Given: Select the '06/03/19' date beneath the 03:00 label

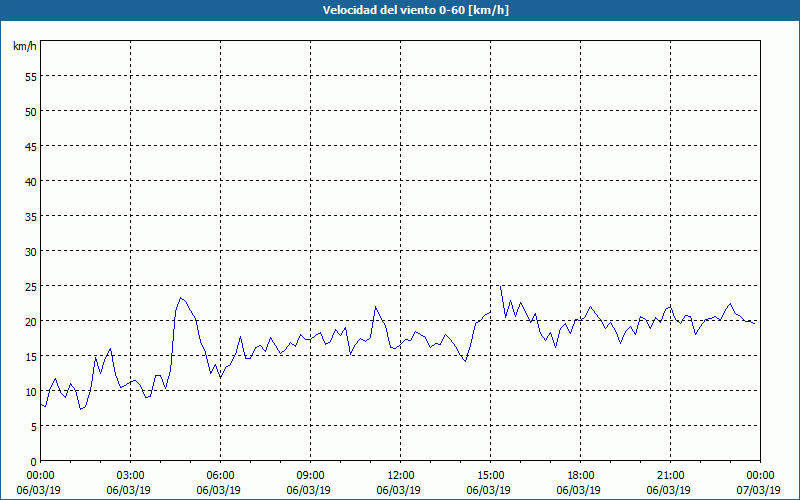Looking at the screenshot, I should (x=129, y=490).
